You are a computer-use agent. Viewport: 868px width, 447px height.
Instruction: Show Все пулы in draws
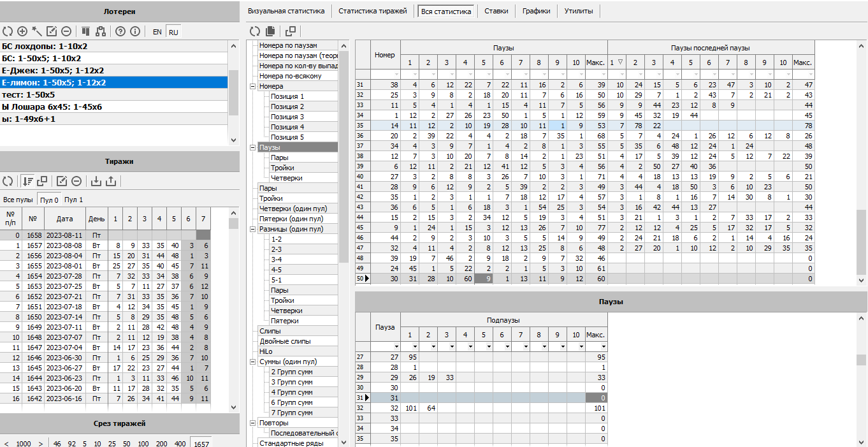click(x=18, y=200)
